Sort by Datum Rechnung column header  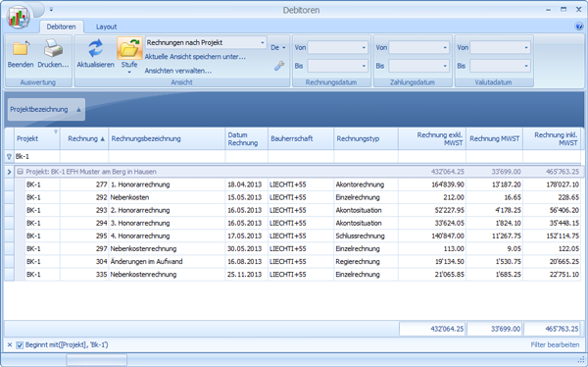(x=246, y=138)
